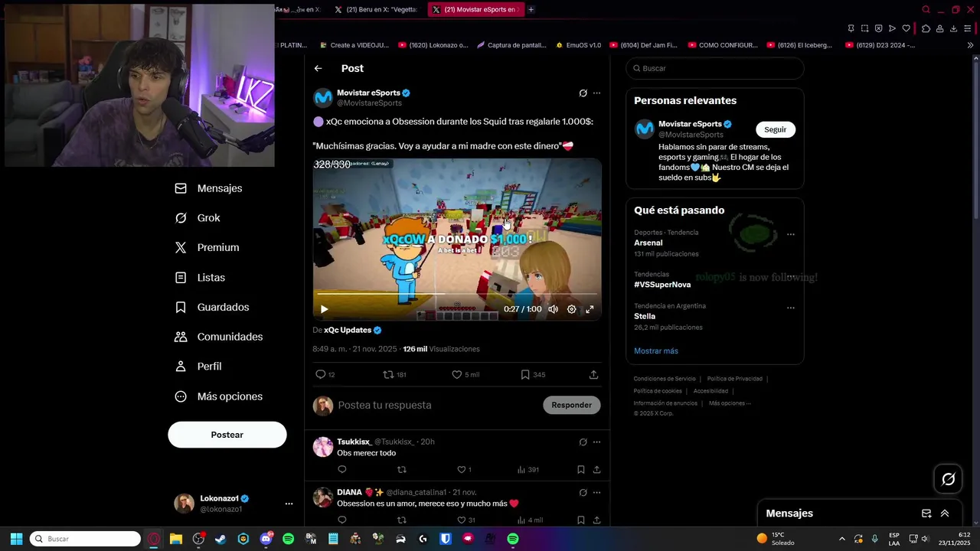Share Tsukkisx_ comment

596,469
